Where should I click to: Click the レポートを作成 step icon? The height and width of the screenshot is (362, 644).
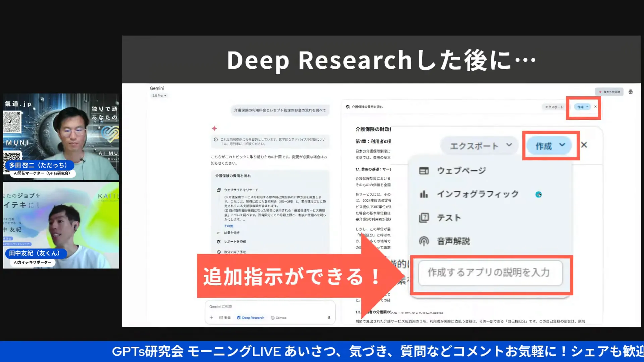(x=219, y=242)
